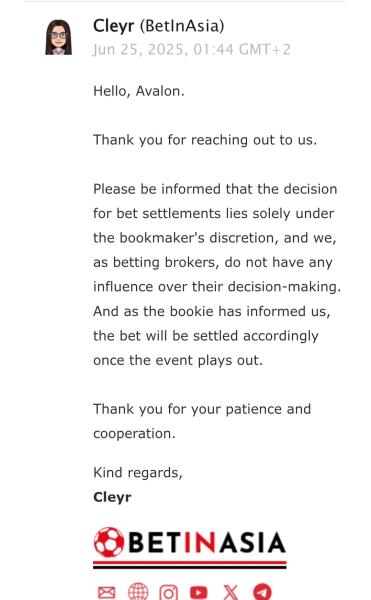The image size is (371, 600).
Task: Click the soccer ball emblem in logo
Action: (x=109, y=542)
